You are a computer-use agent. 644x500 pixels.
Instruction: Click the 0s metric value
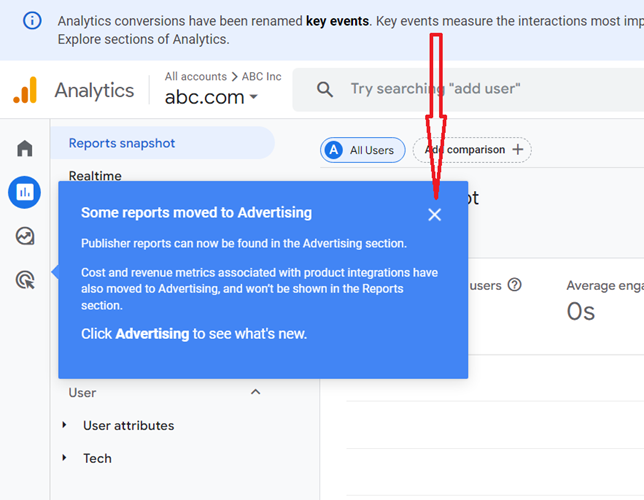tap(581, 311)
